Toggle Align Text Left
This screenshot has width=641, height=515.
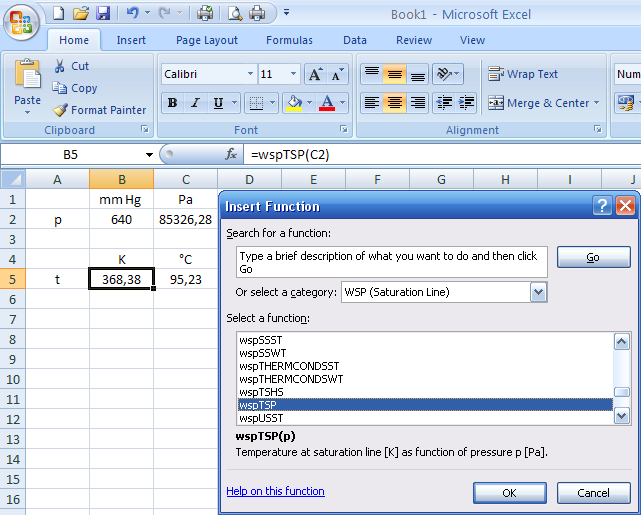coord(372,103)
